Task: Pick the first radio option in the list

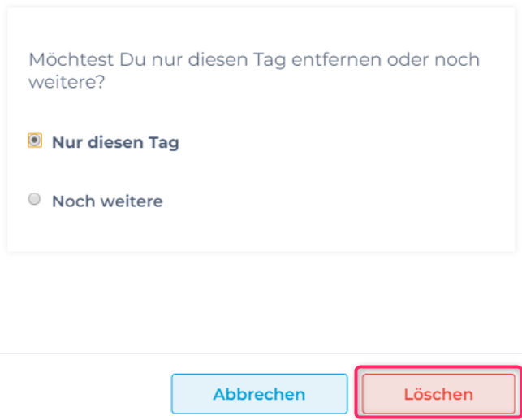Action: point(35,141)
